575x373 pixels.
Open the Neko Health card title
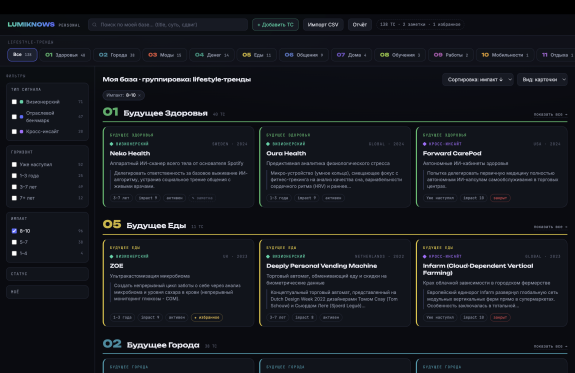(x=130, y=153)
